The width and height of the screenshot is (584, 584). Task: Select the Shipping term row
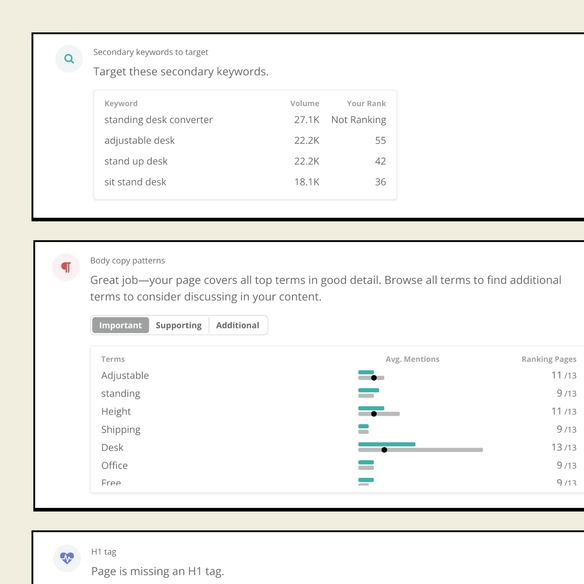coord(339,429)
